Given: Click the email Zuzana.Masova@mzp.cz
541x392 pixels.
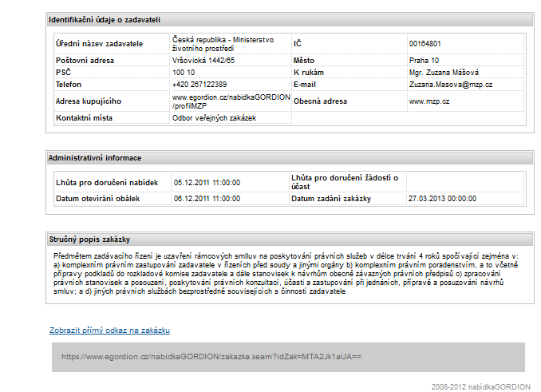Looking at the screenshot, I should (450, 84).
